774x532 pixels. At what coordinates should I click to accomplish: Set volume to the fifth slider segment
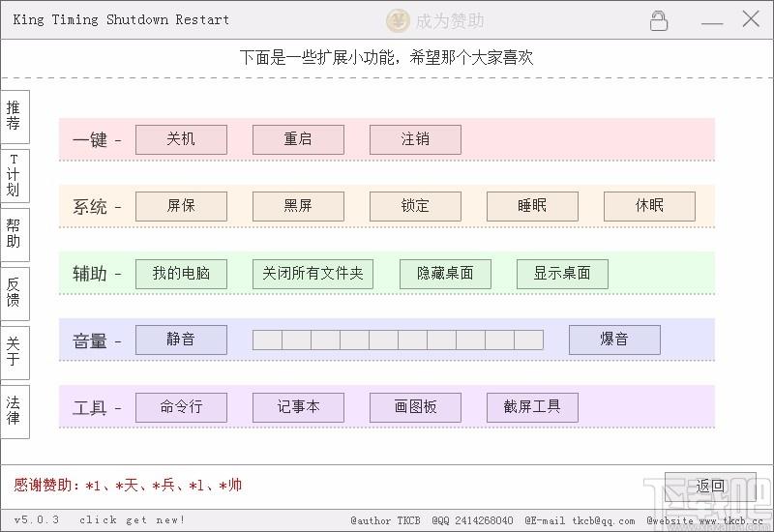383,340
